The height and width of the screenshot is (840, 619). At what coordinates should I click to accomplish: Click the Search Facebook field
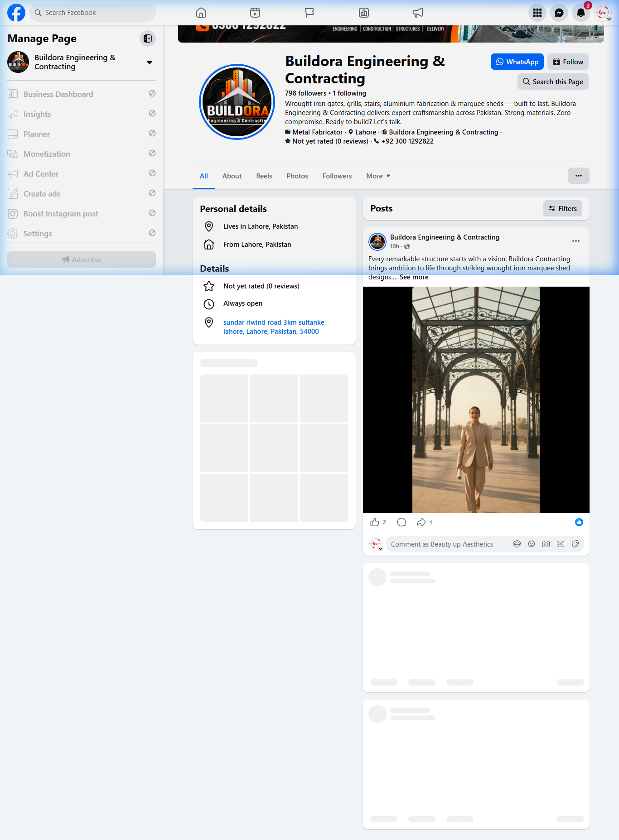92,13
